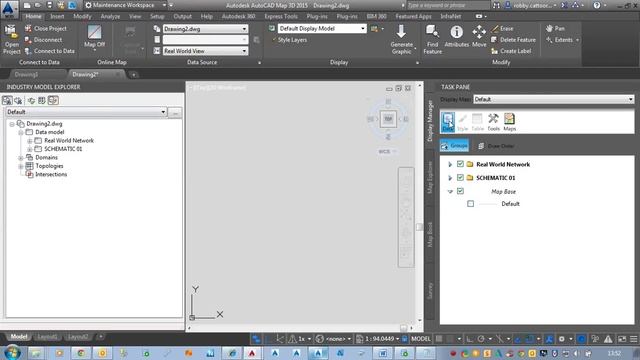Expand Real World Network group in Display Manager
The width and height of the screenshot is (640, 360).
(x=450, y=164)
